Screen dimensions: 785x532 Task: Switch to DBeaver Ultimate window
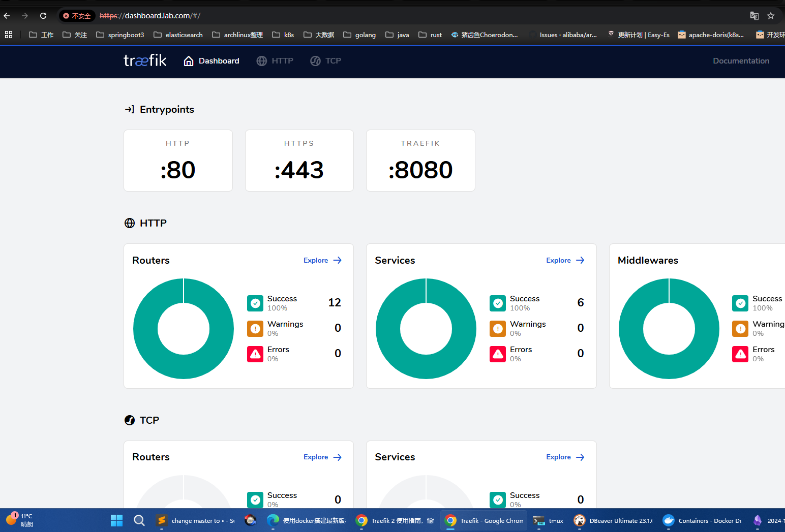[x=614, y=520]
